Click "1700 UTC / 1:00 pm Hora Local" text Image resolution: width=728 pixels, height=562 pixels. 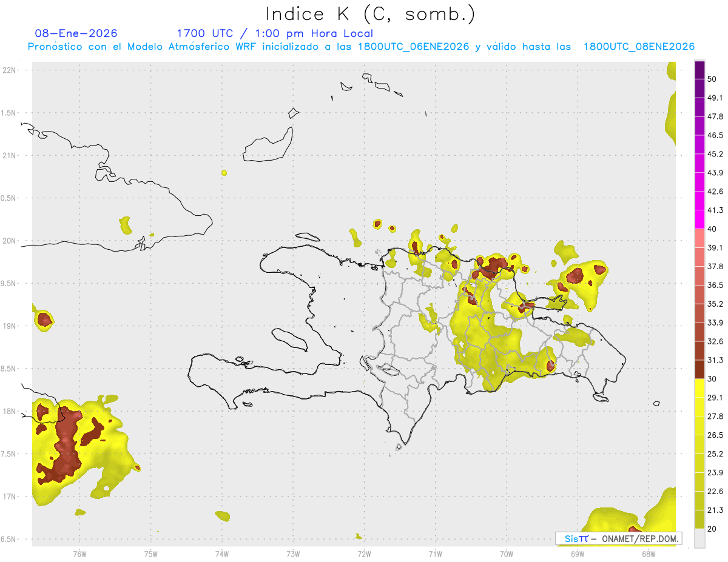(x=275, y=33)
